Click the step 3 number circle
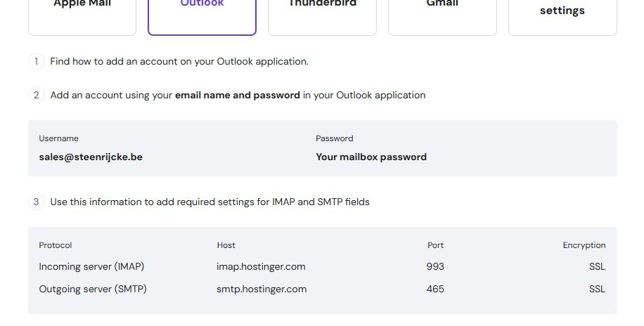 (x=37, y=202)
